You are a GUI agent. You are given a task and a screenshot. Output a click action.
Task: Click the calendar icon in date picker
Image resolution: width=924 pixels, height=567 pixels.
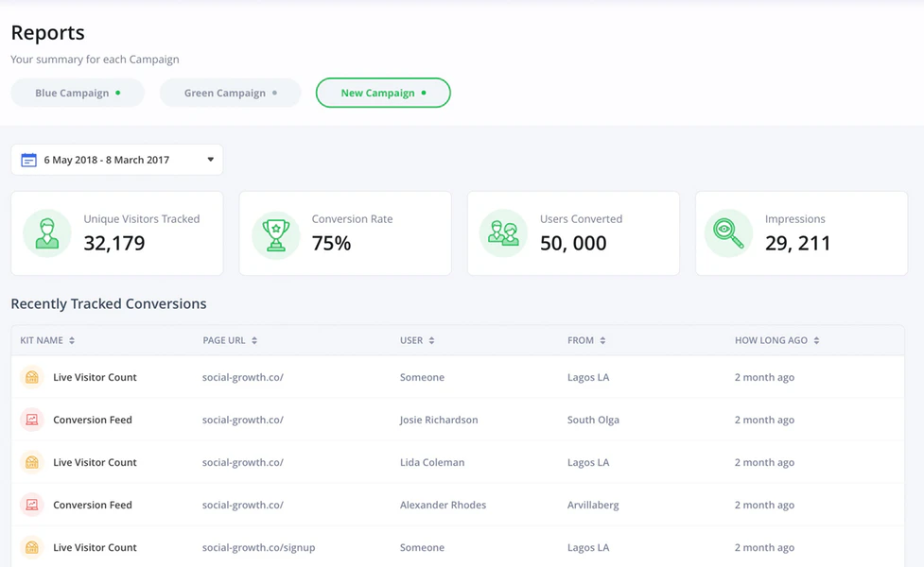pos(29,160)
